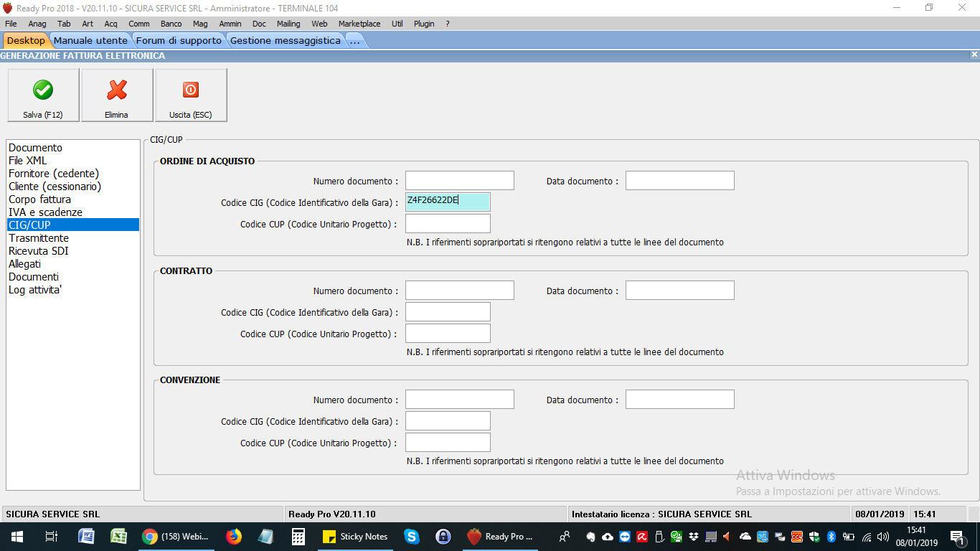
Task: Open the Corpo fattura section
Action: (x=72, y=199)
